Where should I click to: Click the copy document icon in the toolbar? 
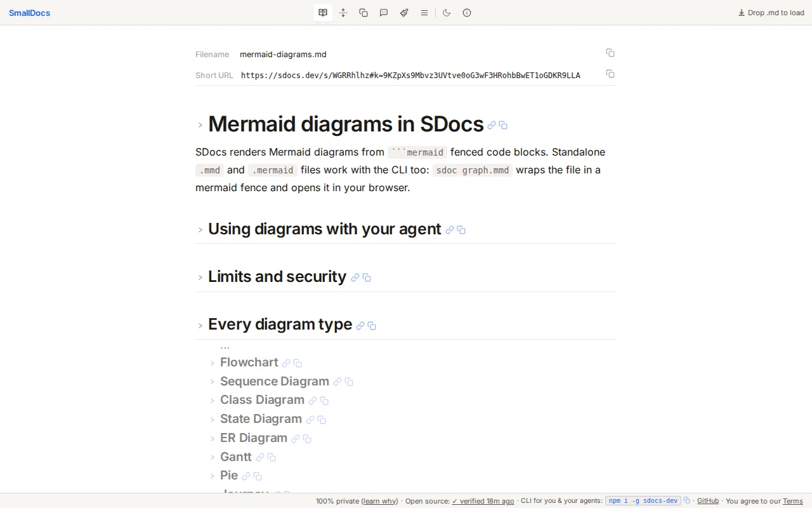(x=363, y=13)
